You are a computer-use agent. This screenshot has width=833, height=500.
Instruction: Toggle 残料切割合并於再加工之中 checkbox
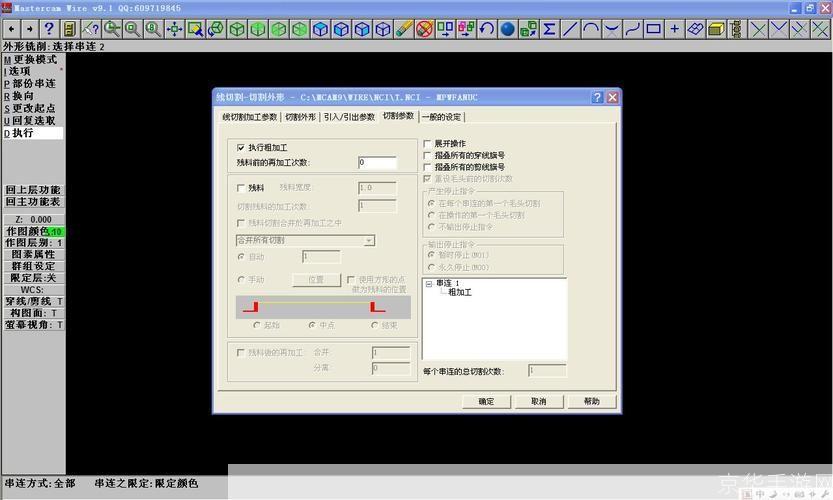click(x=241, y=223)
